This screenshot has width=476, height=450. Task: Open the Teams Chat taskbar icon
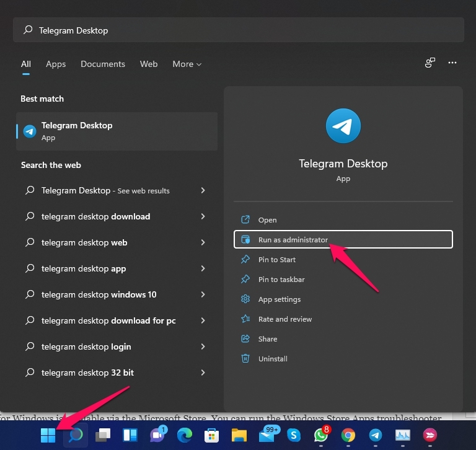pos(158,435)
